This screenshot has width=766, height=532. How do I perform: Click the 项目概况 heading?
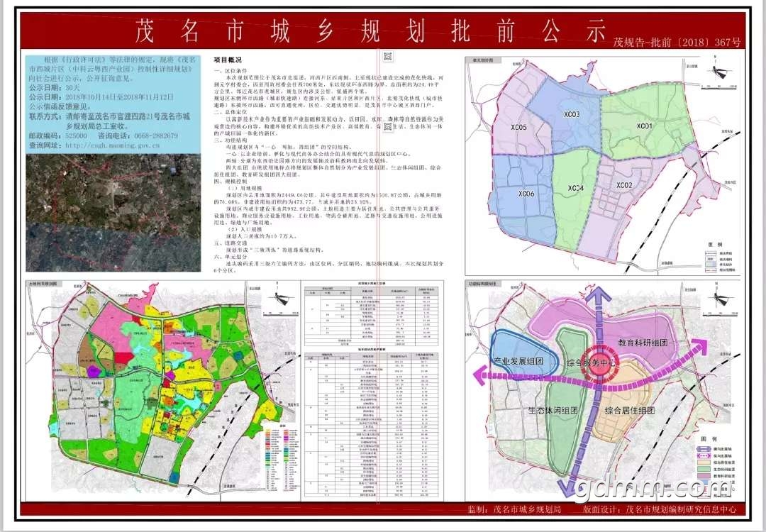click(227, 60)
